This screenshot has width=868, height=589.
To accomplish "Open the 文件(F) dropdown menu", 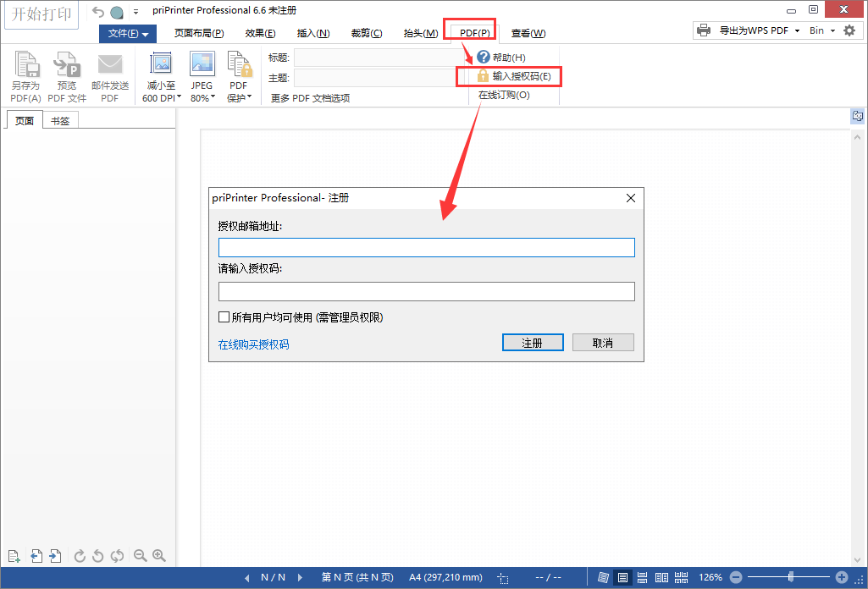I will (x=128, y=34).
